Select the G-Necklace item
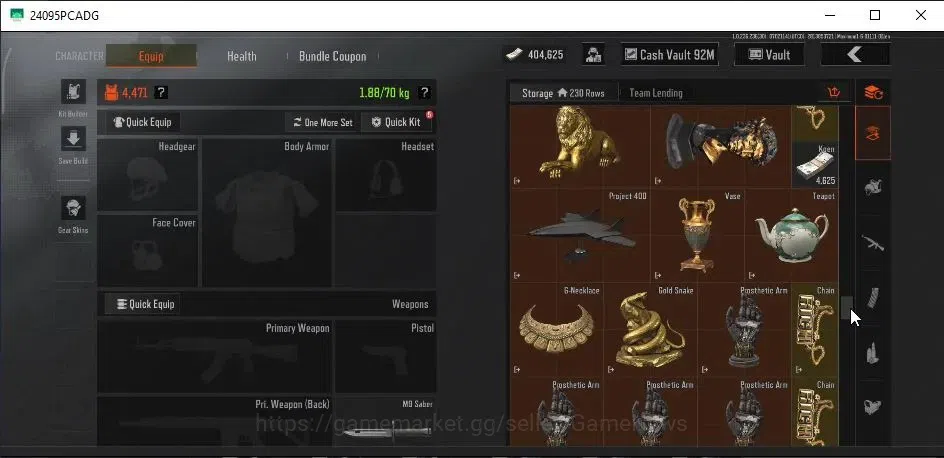 pos(556,330)
